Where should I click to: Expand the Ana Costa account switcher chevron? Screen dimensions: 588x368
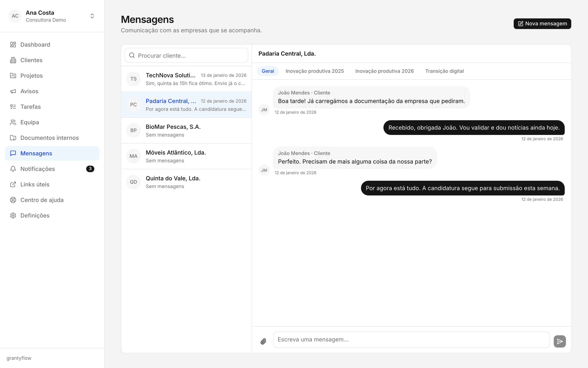(92, 16)
